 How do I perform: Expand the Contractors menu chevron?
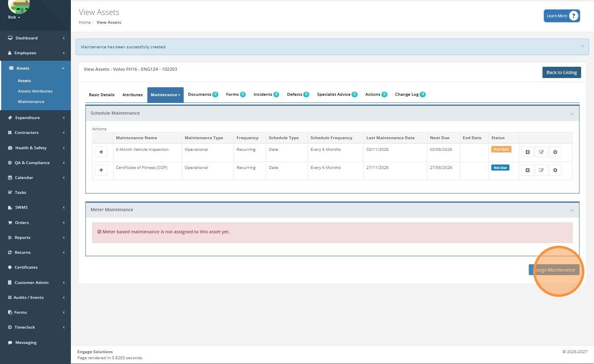[x=64, y=133]
